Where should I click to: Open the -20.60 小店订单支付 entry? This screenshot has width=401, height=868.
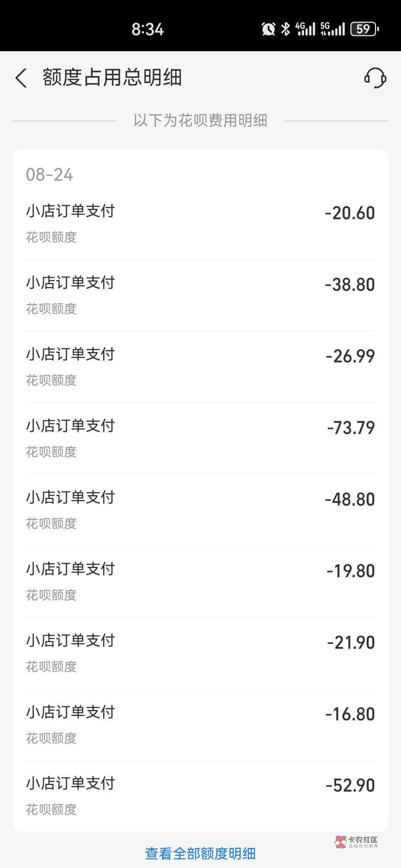[200, 223]
